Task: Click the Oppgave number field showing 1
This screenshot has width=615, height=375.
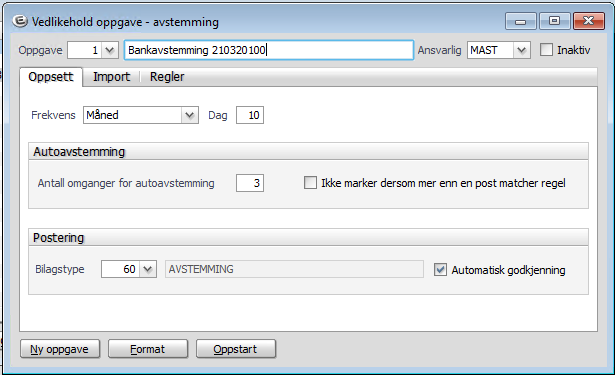Action: point(85,50)
